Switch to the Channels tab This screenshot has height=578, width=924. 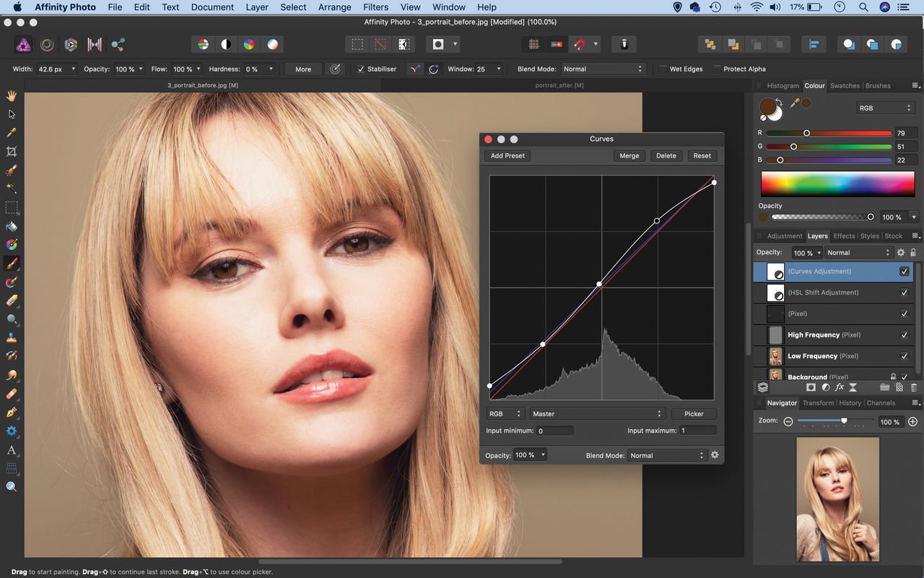tap(881, 403)
